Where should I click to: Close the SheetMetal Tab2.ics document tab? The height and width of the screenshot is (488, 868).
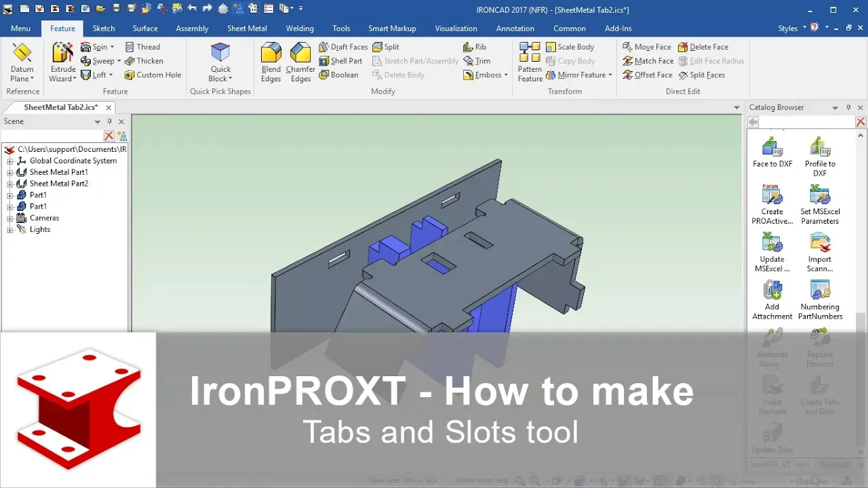(108, 108)
